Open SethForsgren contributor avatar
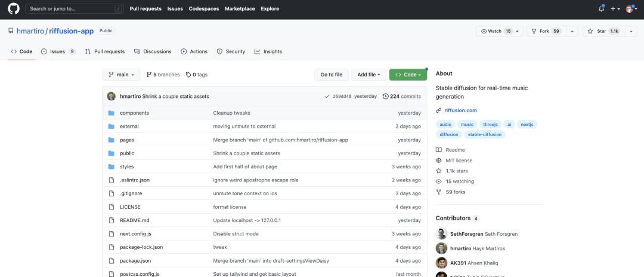644x277 pixels. [441, 234]
